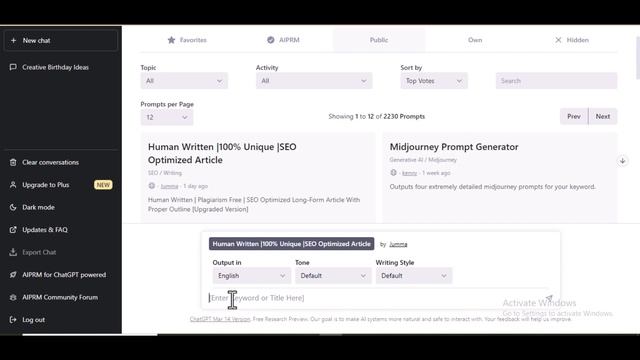Open the Activity dropdown

(314, 81)
